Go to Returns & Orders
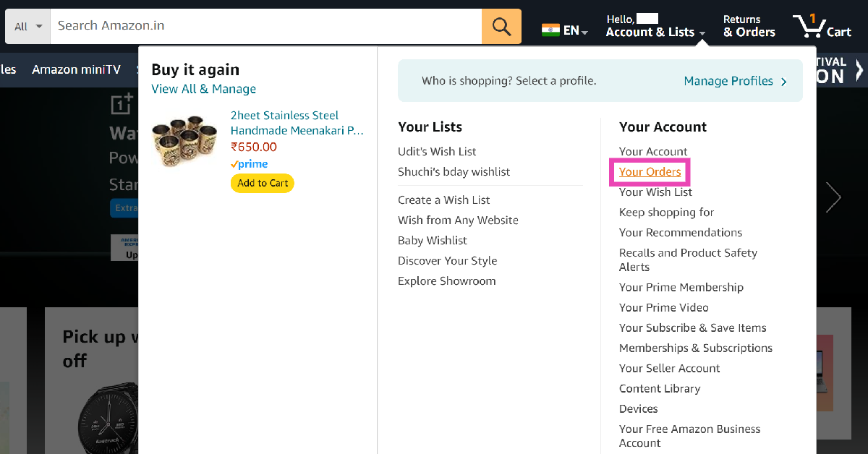The height and width of the screenshot is (454, 868). point(749,26)
